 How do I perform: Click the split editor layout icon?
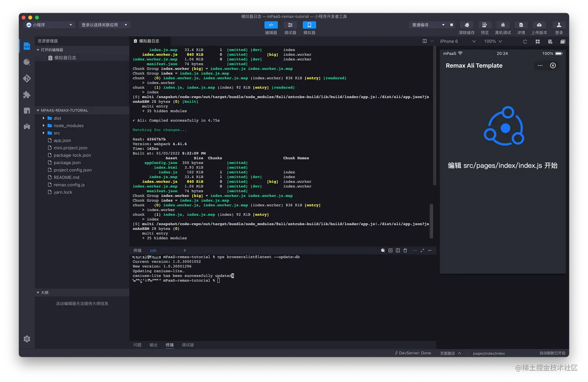(425, 41)
